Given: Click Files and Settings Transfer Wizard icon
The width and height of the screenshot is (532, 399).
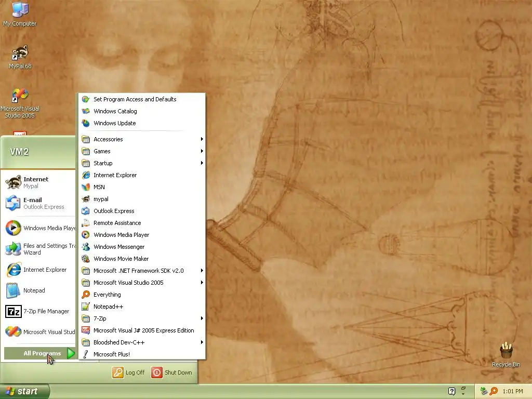Looking at the screenshot, I should [13, 249].
